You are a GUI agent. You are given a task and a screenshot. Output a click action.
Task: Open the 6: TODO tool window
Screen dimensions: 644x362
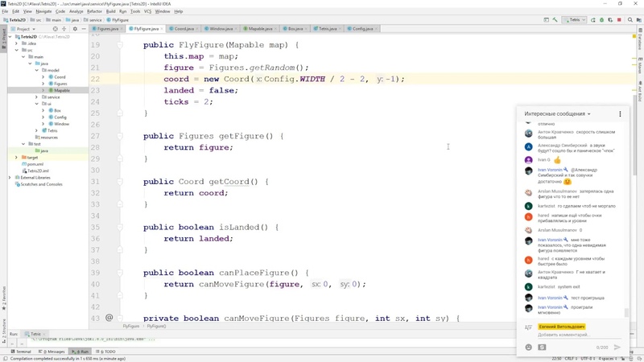point(106,352)
